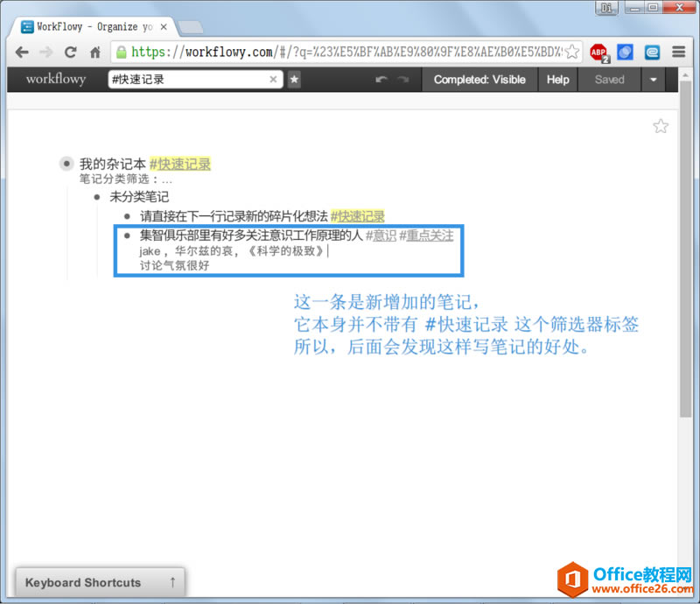This screenshot has height=604, width=700.
Task: Click the note line starting with jake
Action: (x=232, y=251)
